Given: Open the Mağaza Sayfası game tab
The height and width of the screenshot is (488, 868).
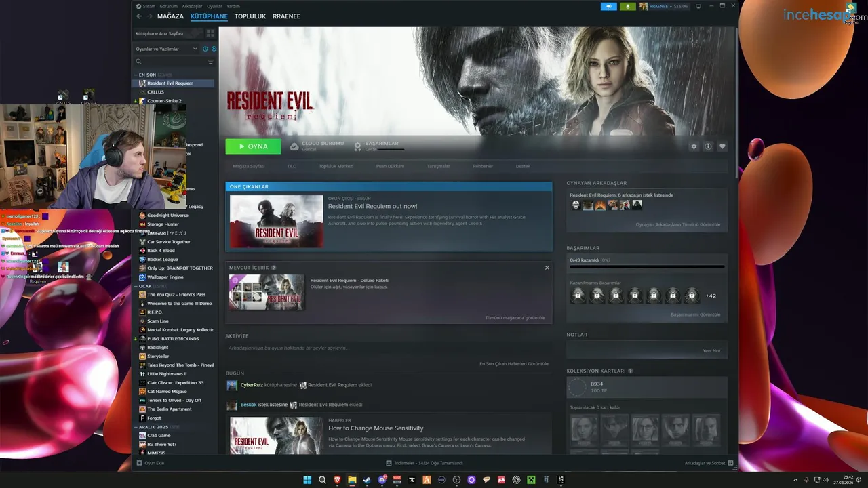Looking at the screenshot, I should 249,166.
